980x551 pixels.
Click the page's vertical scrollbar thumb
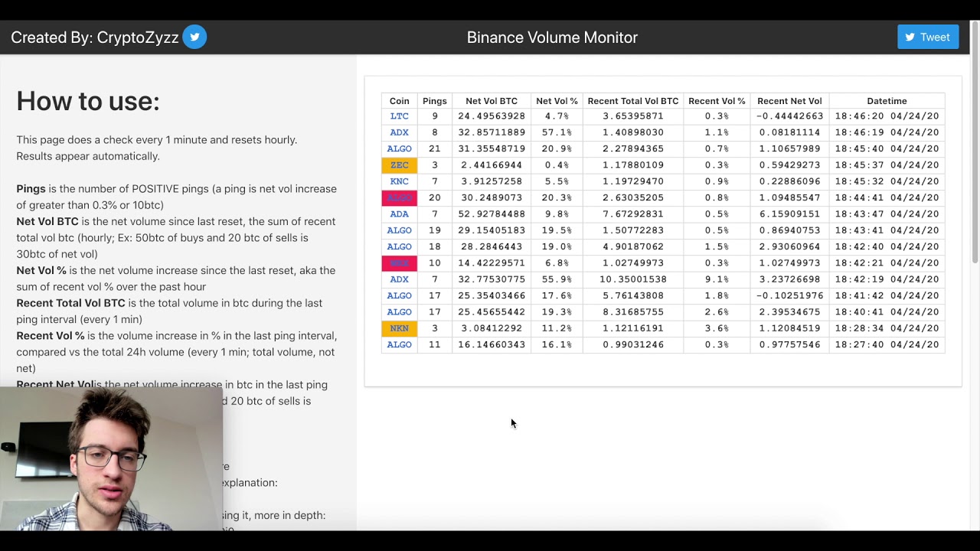pyautogui.click(x=975, y=142)
